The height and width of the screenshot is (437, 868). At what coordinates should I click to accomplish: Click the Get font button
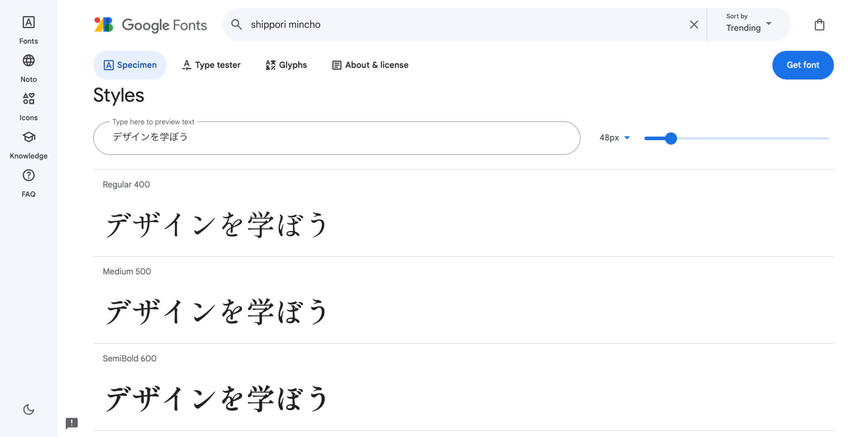(x=803, y=65)
